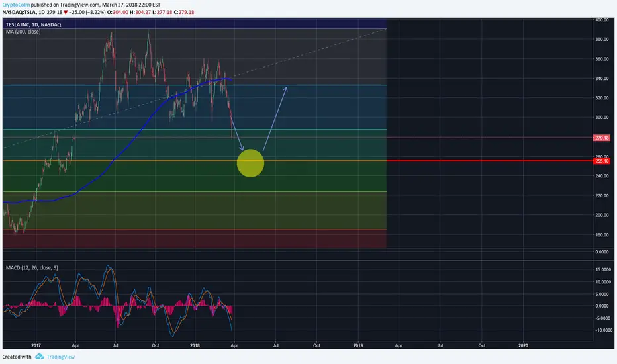Click the H:304.27 high value
Image resolution: width=617 pixels, height=364 pixels.
(140, 12)
